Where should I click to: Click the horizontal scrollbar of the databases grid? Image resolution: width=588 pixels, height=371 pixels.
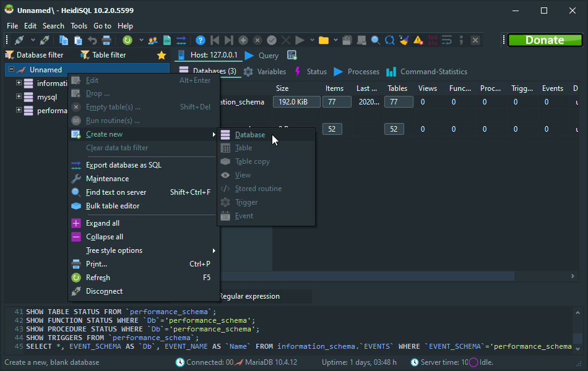[368, 276]
